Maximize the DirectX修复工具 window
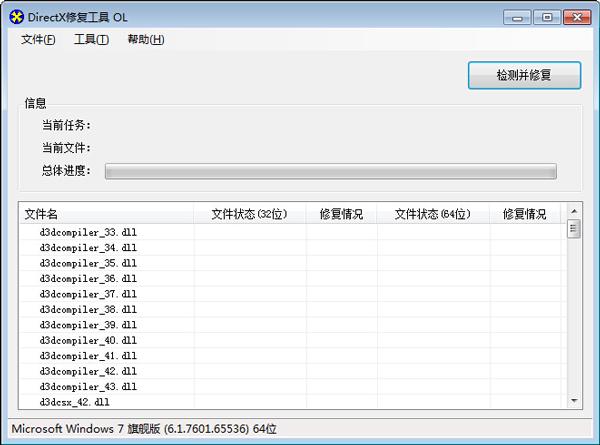 (x=547, y=18)
